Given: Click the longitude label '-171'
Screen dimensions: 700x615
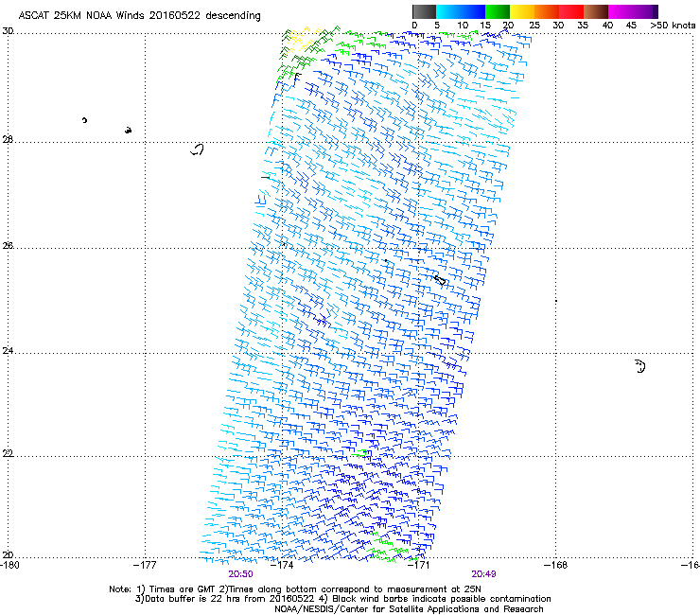Looking at the screenshot, I should click(418, 565).
